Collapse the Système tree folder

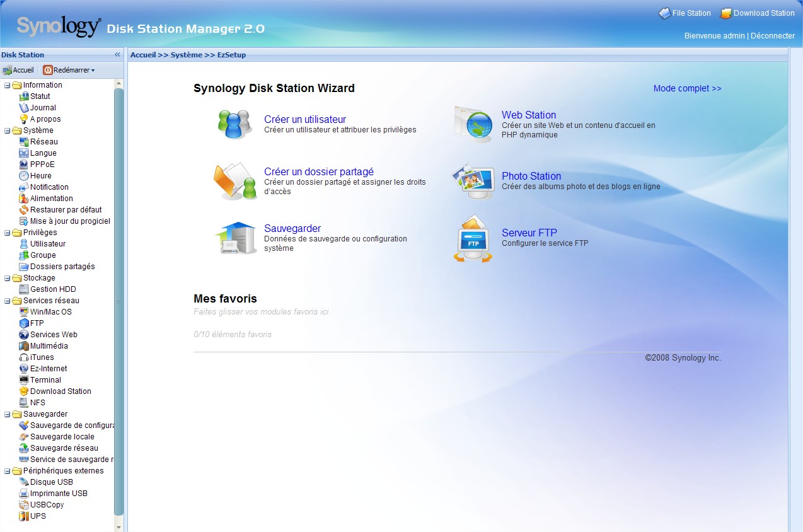[8, 130]
